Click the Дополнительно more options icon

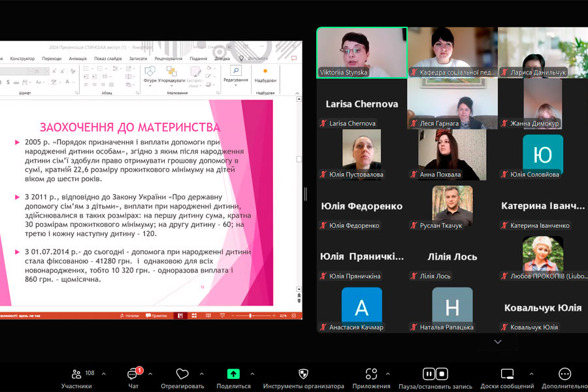pos(565,374)
